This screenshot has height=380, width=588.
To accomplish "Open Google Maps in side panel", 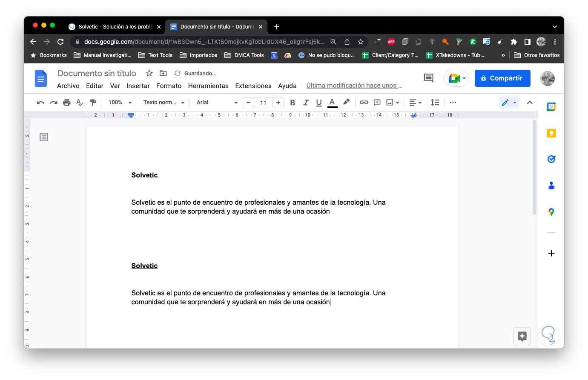I will pos(551,212).
